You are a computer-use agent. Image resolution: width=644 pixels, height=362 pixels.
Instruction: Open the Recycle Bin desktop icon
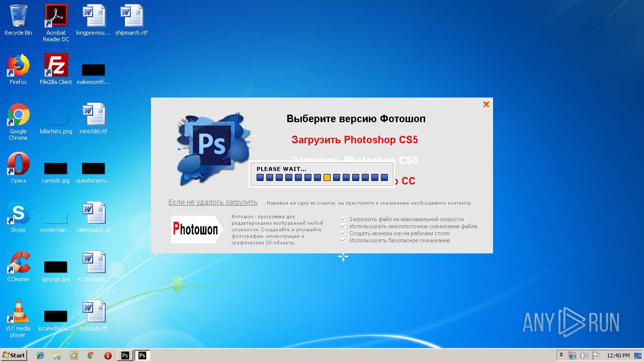18,20
